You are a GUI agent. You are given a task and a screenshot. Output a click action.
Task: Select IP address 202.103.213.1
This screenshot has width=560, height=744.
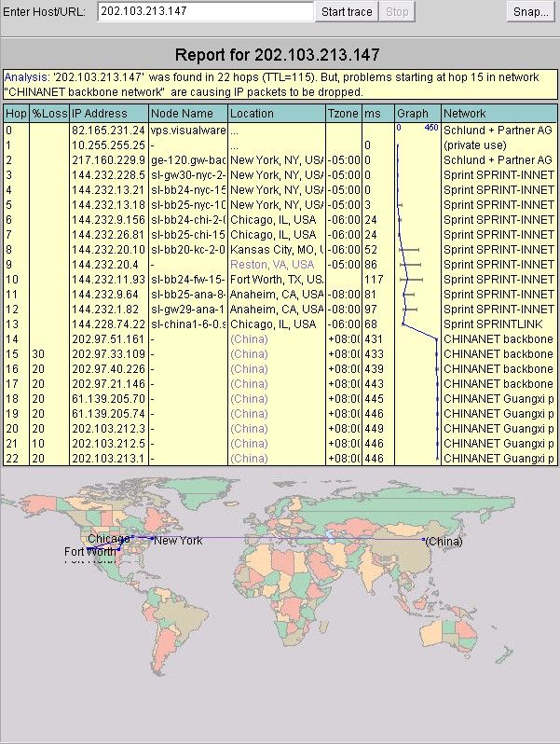point(109,459)
